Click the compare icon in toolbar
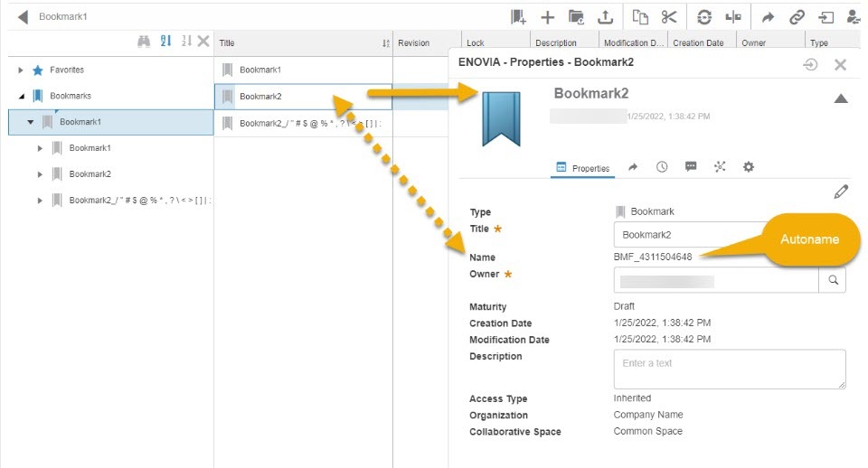The width and height of the screenshot is (868, 468). pos(733,17)
